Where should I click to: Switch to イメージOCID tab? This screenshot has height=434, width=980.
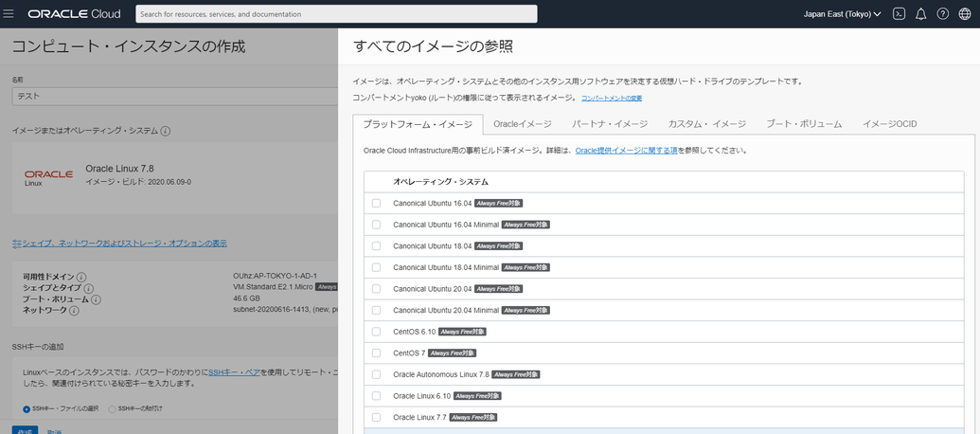[889, 124]
